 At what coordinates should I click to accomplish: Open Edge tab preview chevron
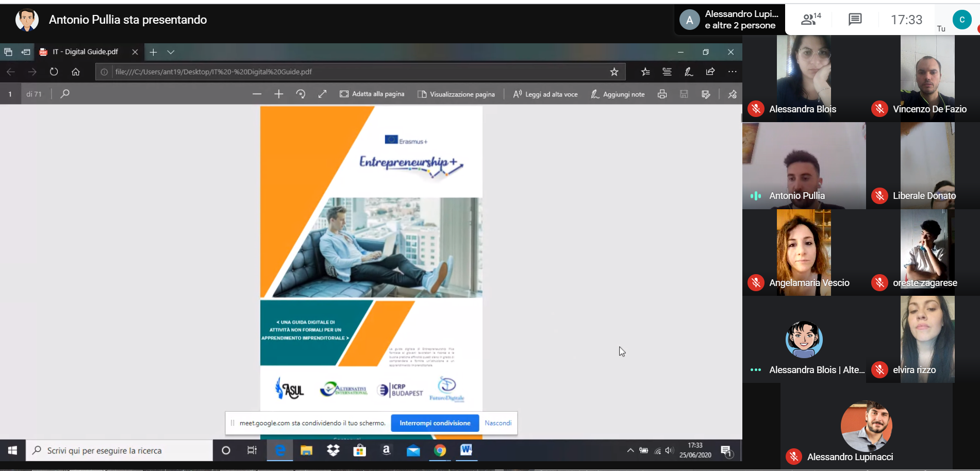pos(171,52)
